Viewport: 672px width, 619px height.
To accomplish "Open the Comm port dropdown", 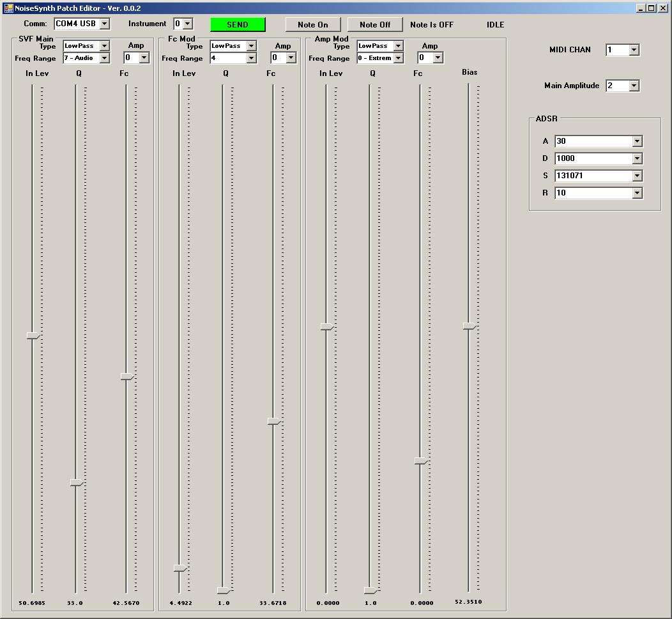I will [104, 24].
